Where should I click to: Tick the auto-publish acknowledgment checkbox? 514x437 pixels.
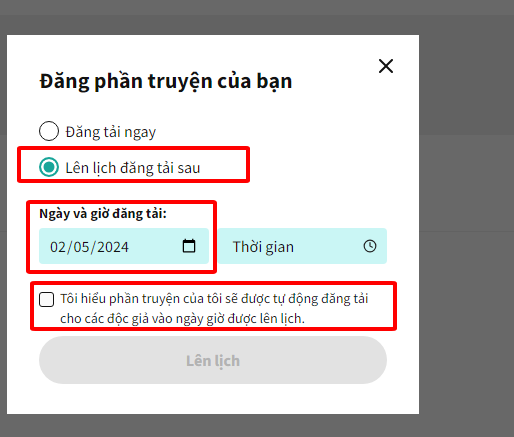click(46, 299)
